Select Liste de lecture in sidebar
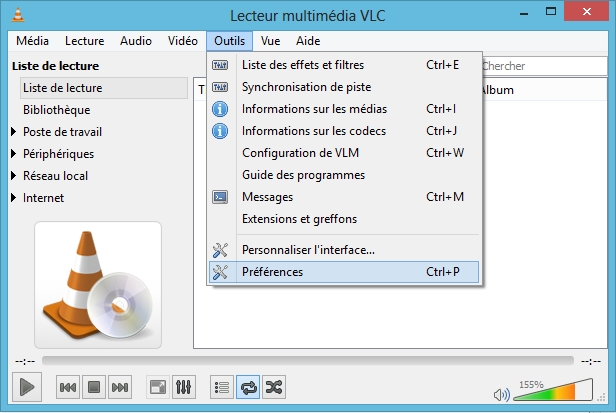 (x=104, y=88)
